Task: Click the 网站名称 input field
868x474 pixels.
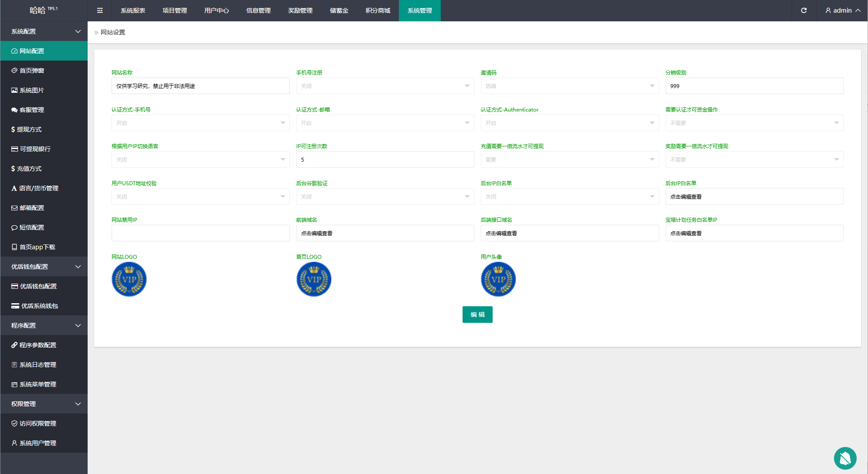Action: click(x=200, y=86)
